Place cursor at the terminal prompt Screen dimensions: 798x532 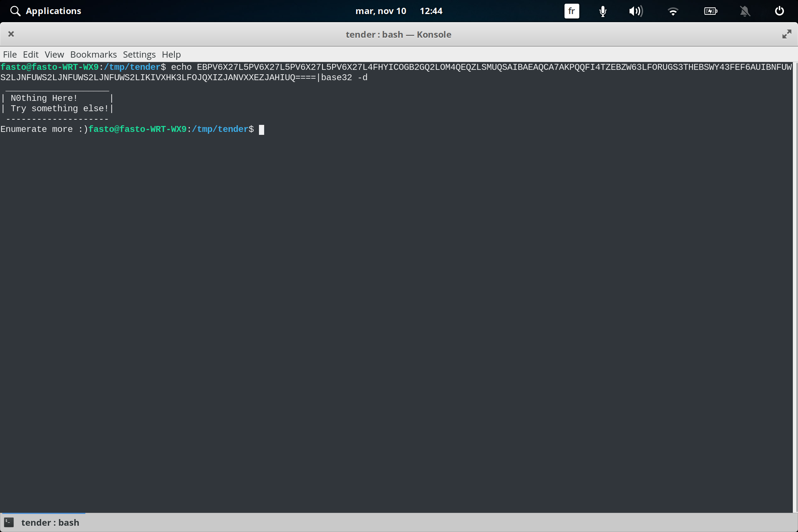tap(262, 129)
